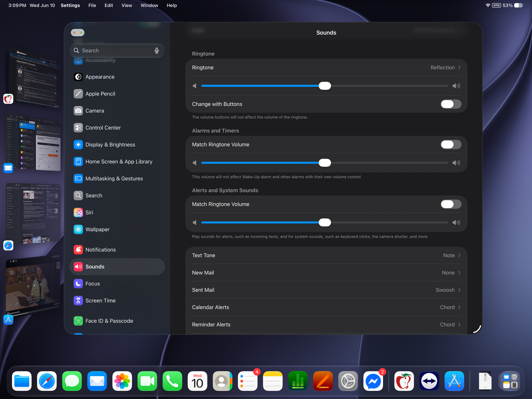Viewport: 532px width, 399px height.
Task: Open Files app in the dock
Action: pyautogui.click(x=22, y=381)
